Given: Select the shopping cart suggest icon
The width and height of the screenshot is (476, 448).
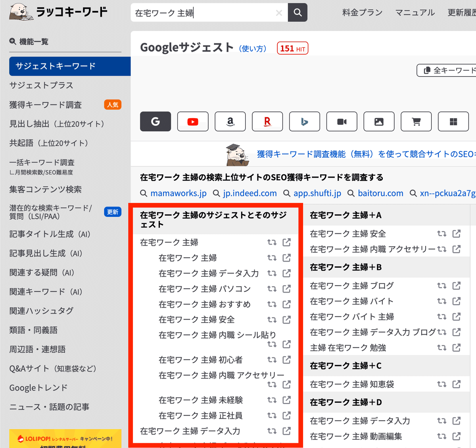Looking at the screenshot, I should pyautogui.click(x=416, y=121).
